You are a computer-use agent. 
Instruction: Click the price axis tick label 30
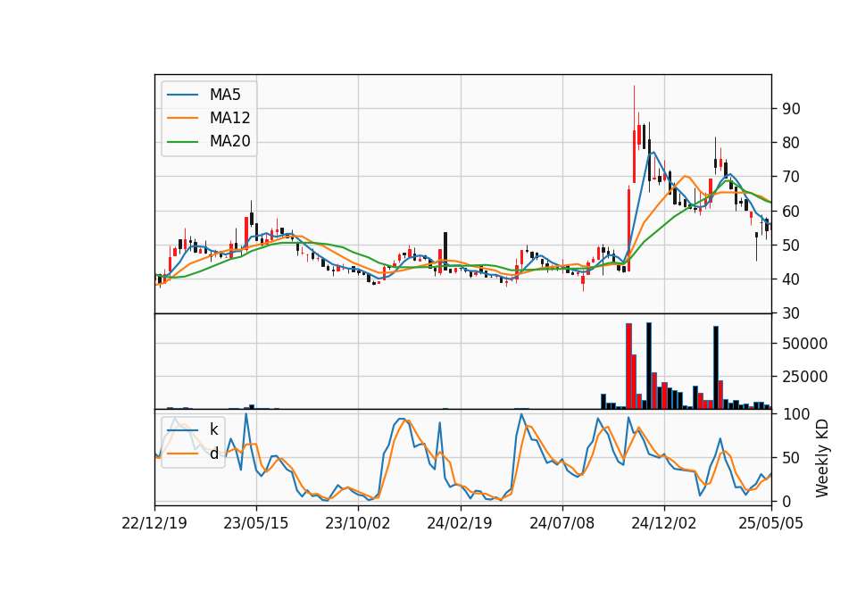tap(791, 313)
